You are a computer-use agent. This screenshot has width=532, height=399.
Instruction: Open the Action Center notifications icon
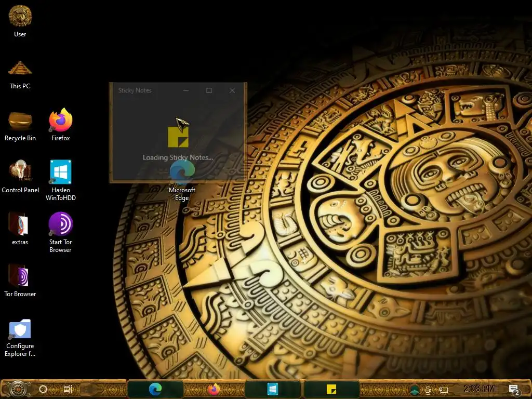(514, 390)
